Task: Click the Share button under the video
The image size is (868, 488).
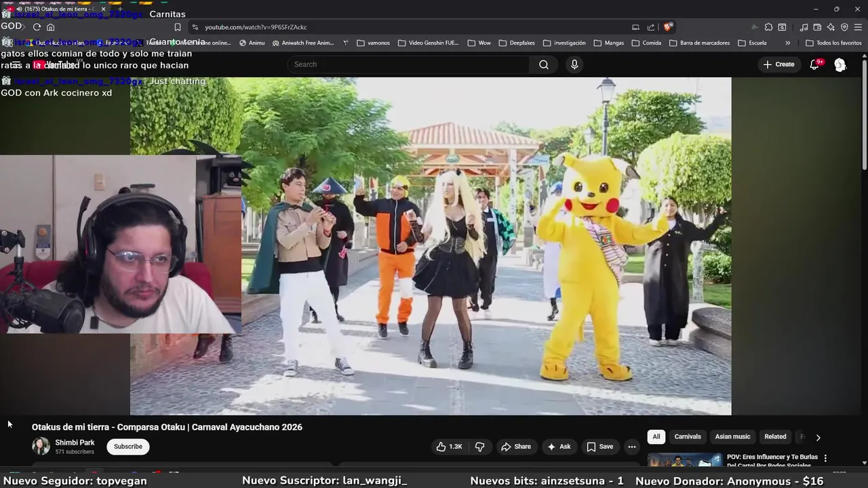Action: pos(516,447)
